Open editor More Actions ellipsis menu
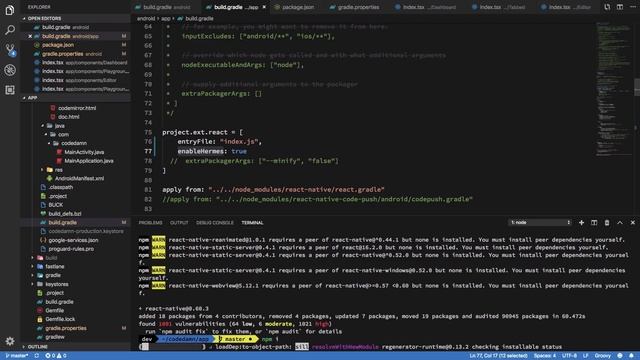Image resolution: width=640 pixels, height=360 pixels. tap(632, 7)
